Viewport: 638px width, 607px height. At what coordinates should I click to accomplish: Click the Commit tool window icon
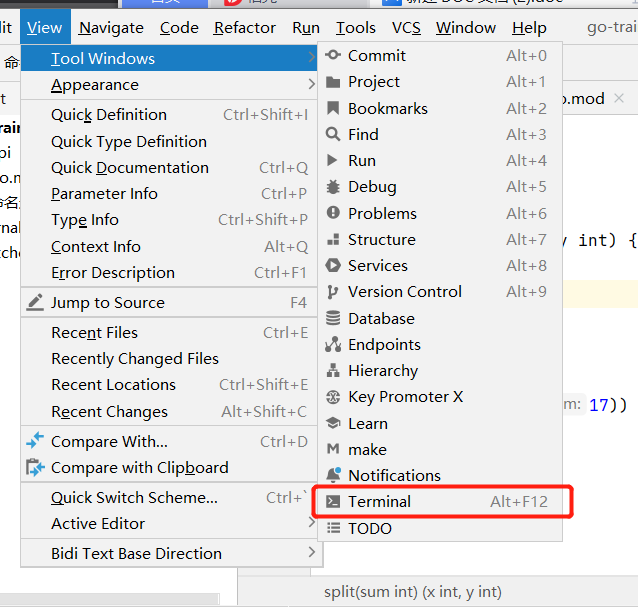[333, 56]
